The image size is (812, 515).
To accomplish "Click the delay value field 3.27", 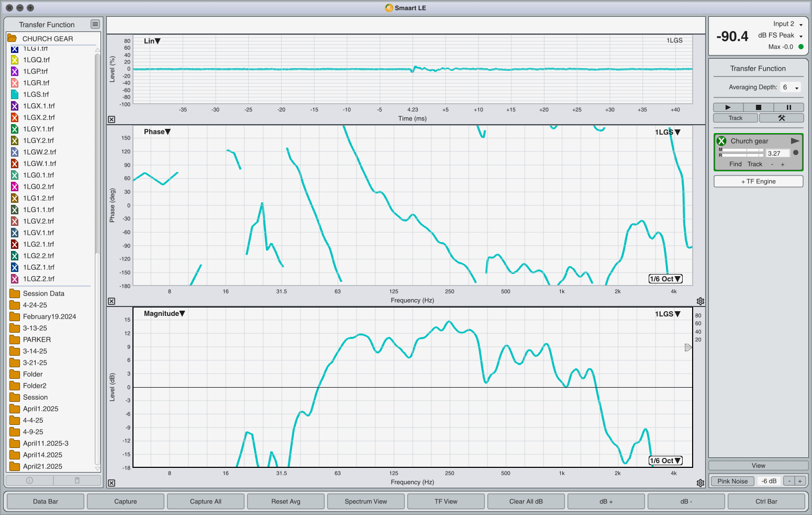I will 777,154.
